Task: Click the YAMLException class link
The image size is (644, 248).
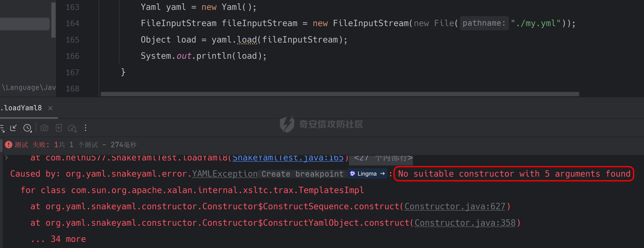Action: pos(225,173)
